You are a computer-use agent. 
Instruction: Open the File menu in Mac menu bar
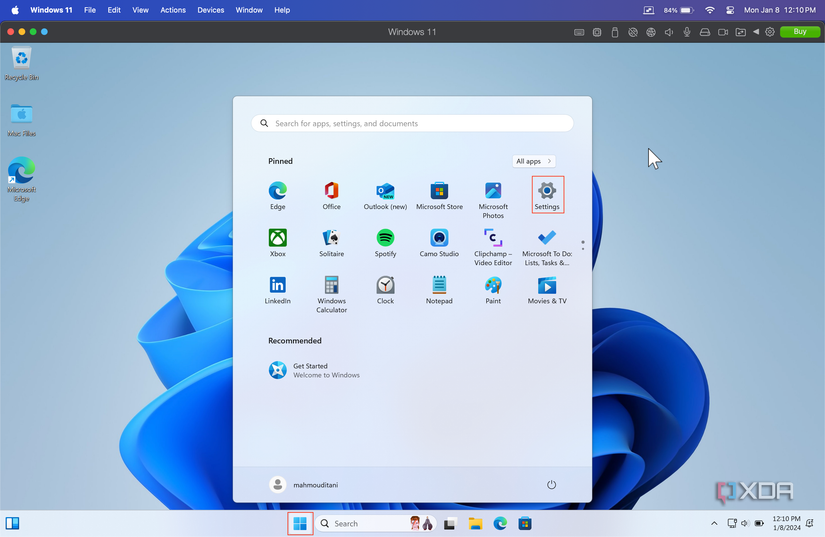(x=90, y=10)
